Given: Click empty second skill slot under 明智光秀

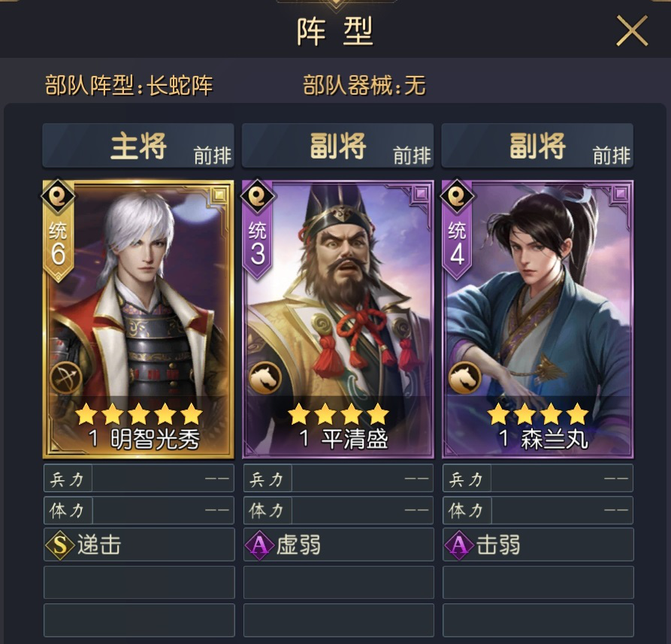Looking at the screenshot, I should click(x=139, y=582).
